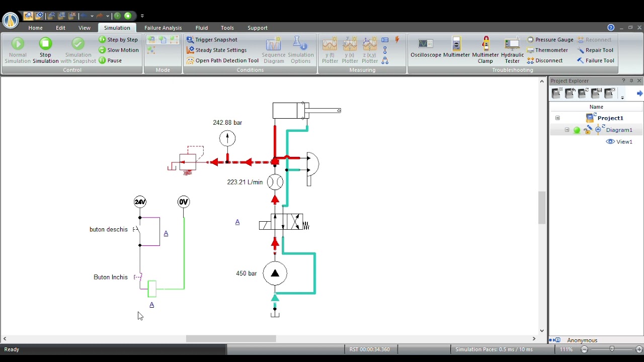Click the zoom in plus button
644x362 pixels.
[639, 349]
